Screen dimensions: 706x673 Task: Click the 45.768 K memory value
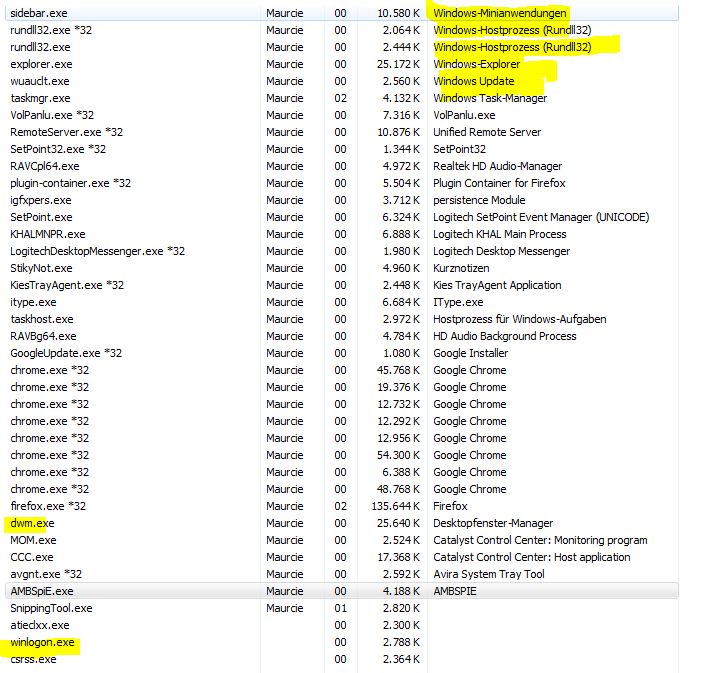398,370
